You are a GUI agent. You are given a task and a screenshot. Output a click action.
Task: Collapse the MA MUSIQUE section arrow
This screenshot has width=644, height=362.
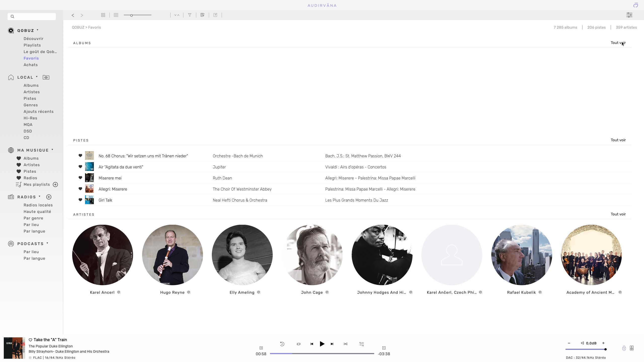click(52, 150)
